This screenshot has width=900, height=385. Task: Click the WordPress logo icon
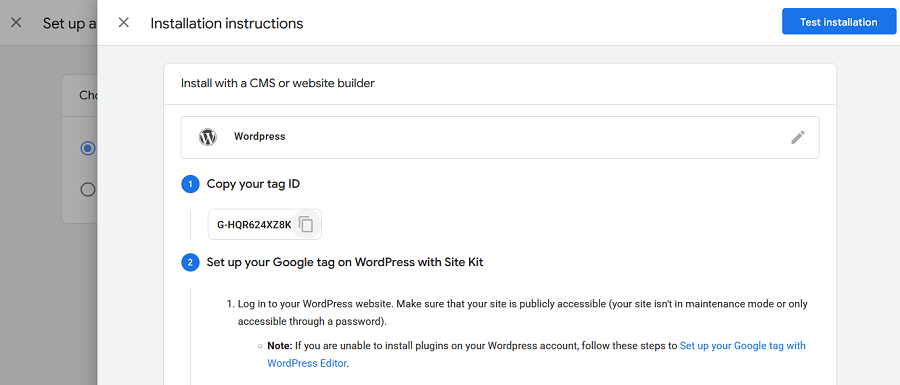(x=208, y=137)
